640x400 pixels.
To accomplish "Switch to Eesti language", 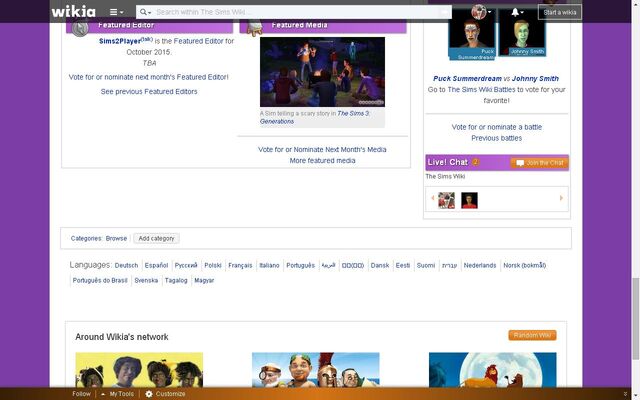I will pyautogui.click(x=402, y=265).
